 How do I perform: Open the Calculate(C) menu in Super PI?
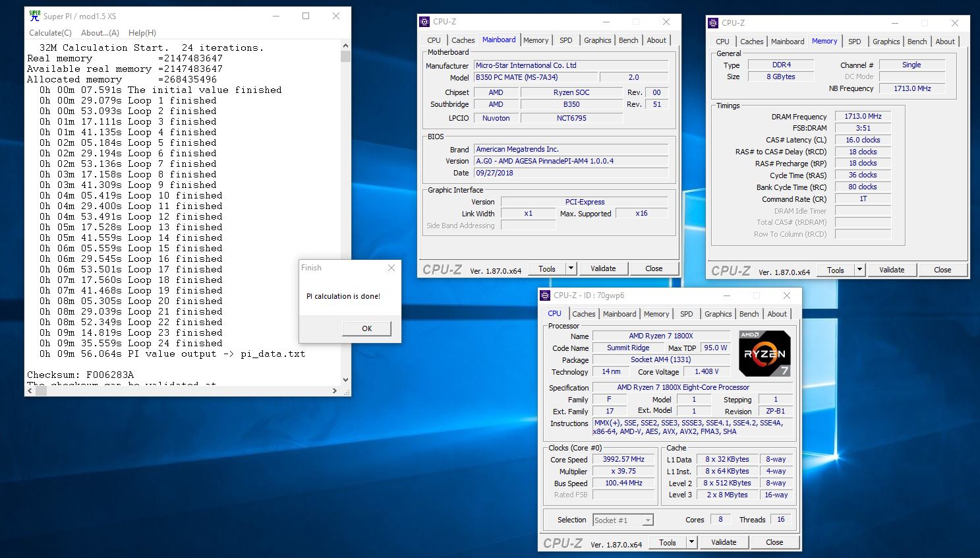50,33
